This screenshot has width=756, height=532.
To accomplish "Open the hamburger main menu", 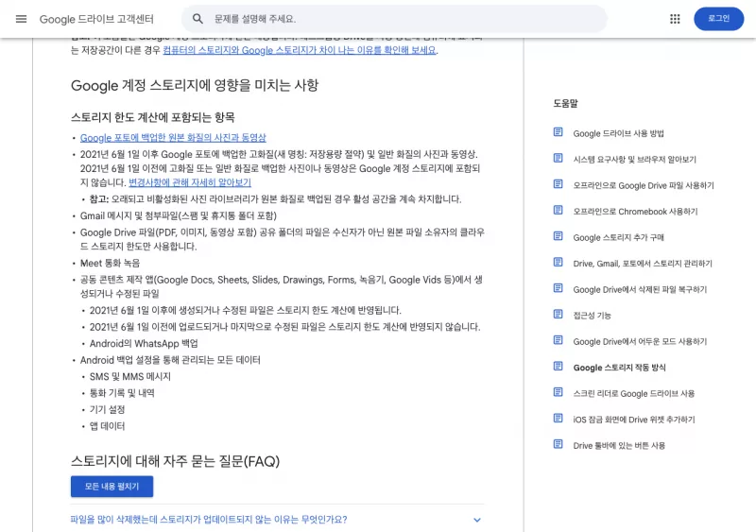I will [21, 19].
